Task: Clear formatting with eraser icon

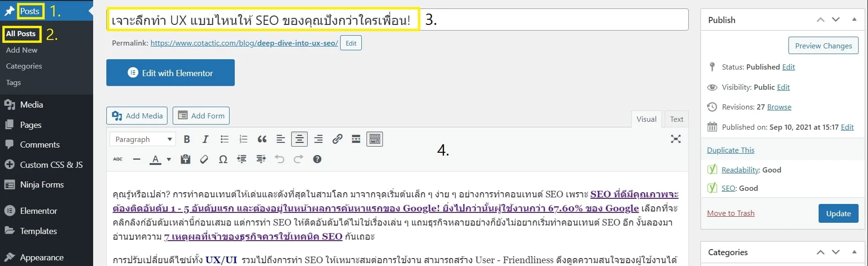Action: (204, 159)
